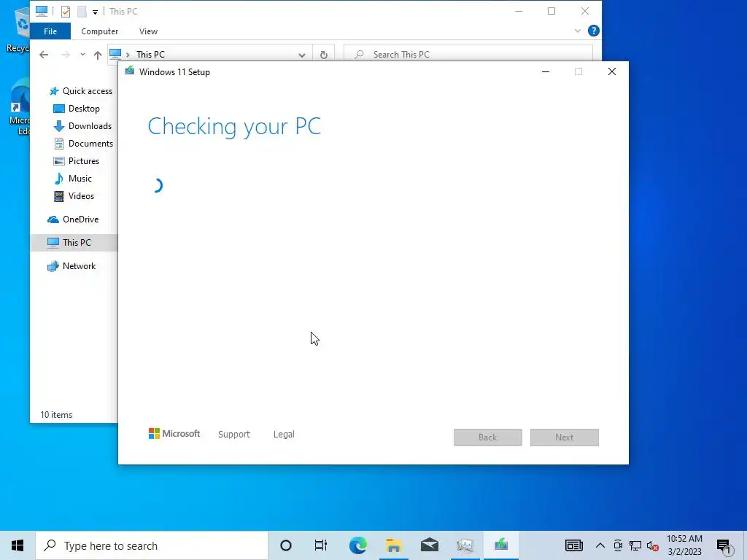Click the grayed Back button in Setup

point(488,437)
